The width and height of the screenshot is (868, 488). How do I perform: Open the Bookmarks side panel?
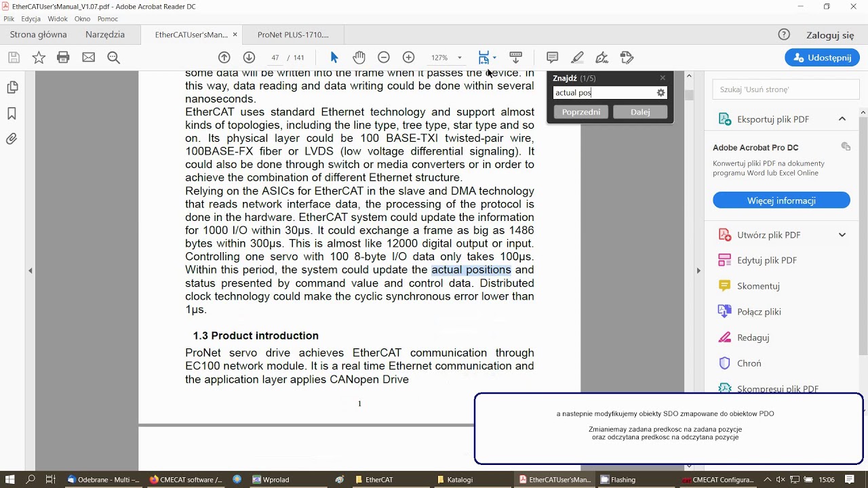pos(12,113)
